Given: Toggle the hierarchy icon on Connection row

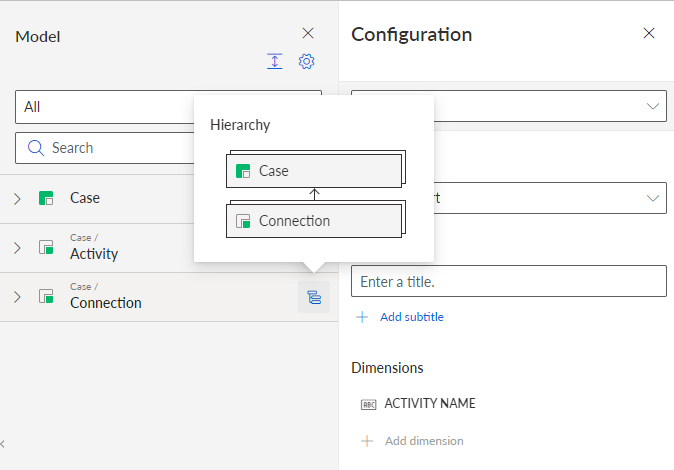Looking at the screenshot, I should click(314, 297).
